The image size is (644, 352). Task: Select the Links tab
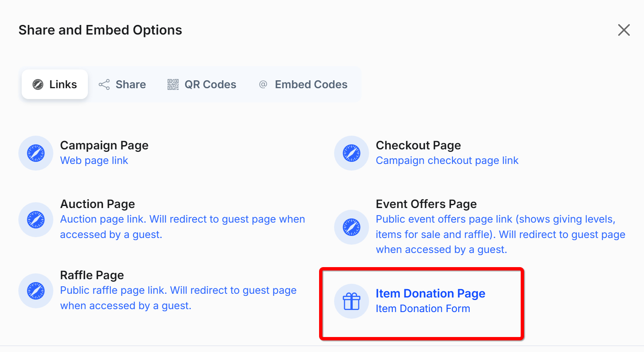coord(55,84)
